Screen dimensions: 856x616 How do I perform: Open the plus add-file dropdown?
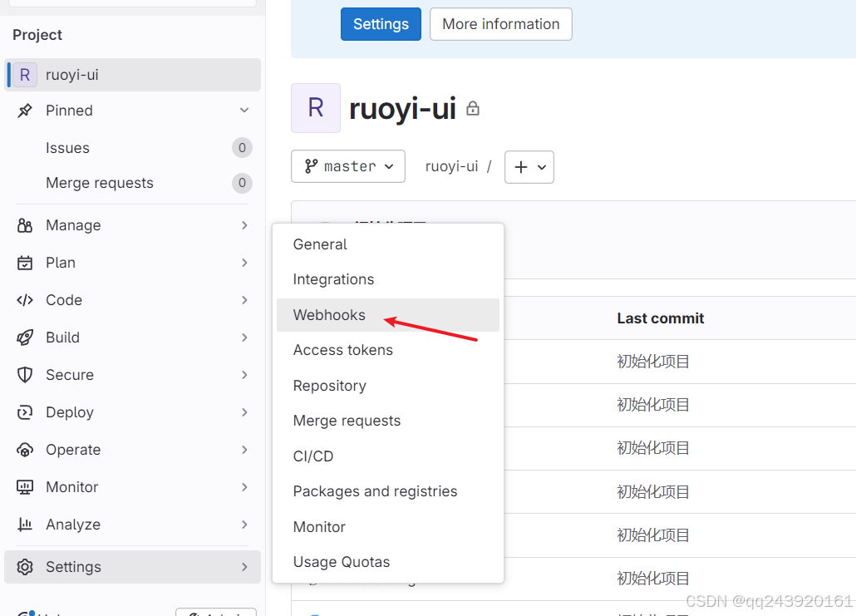(x=529, y=166)
